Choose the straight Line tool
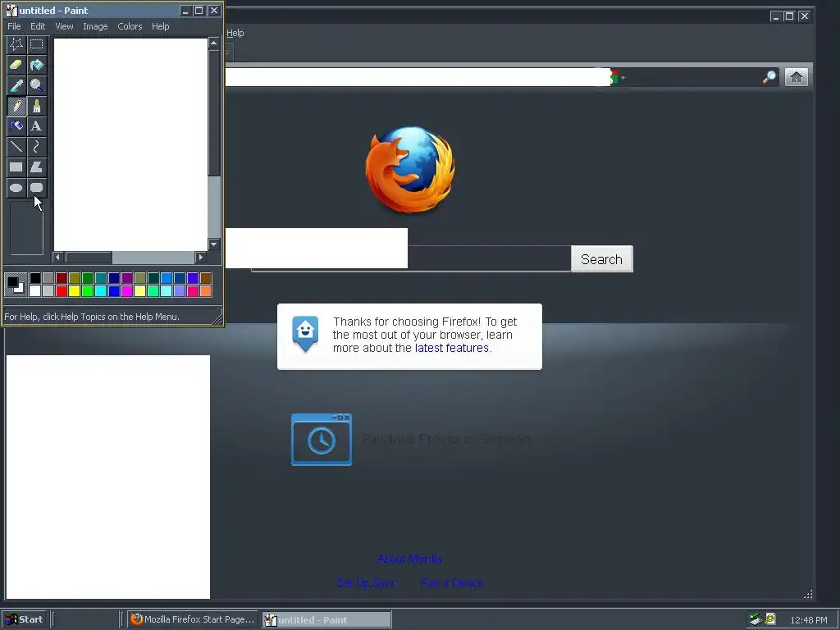Image resolution: width=840 pixels, height=630 pixels. pos(16,146)
